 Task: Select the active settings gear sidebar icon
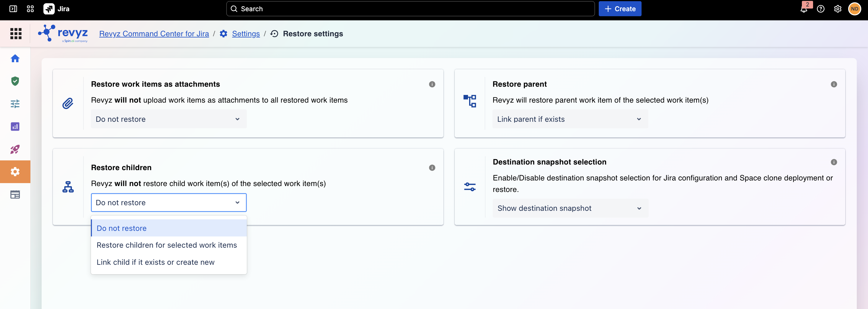pyautogui.click(x=15, y=172)
